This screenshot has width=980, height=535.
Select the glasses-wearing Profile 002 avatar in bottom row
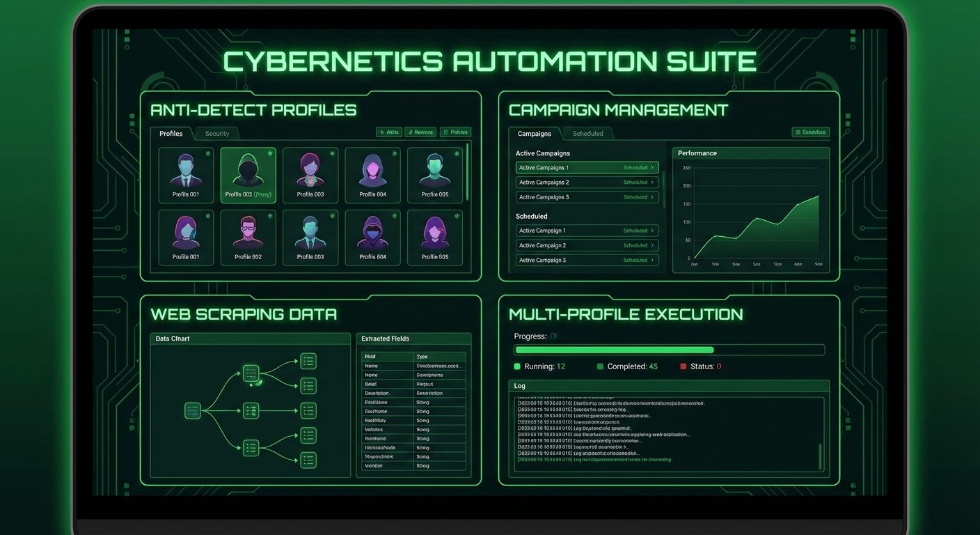[x=248, y=233]
